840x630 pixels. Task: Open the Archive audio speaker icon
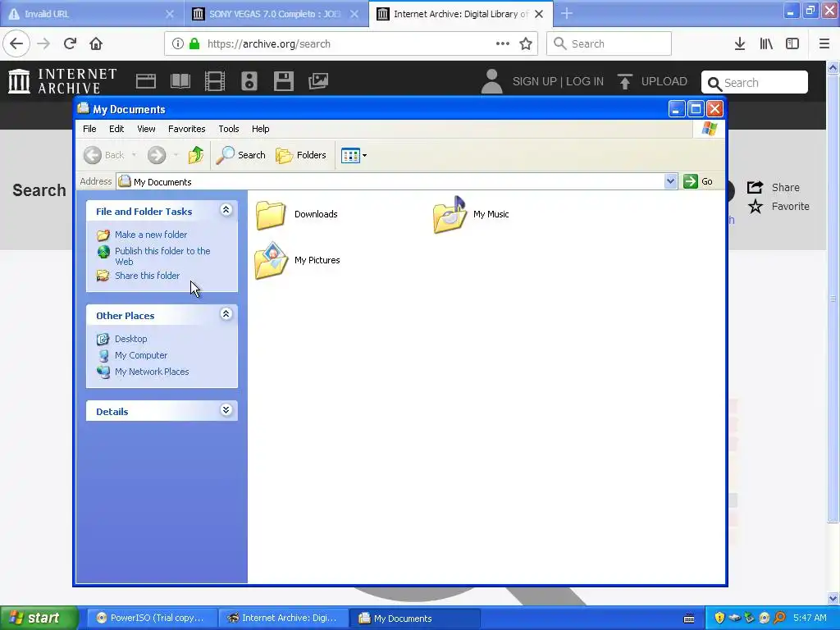pyautogui.click(x=249, y=81)
